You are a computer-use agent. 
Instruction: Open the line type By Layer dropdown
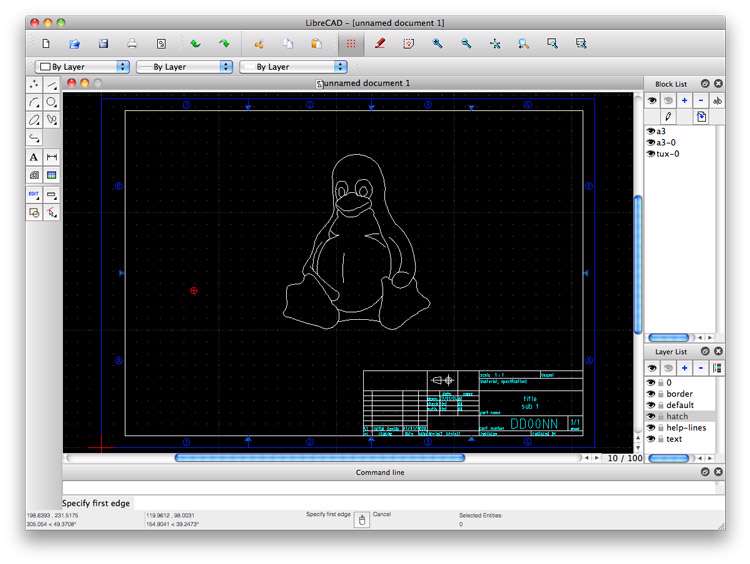(x=293, y=67)
